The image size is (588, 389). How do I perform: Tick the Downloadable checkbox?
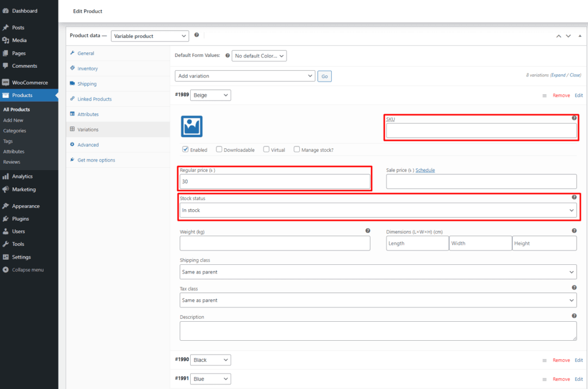coord(219,149)
